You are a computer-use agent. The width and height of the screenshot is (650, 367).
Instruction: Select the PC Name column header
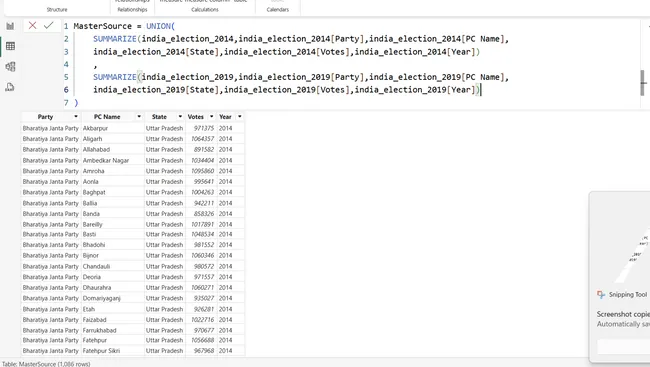[x=107, y=117]
